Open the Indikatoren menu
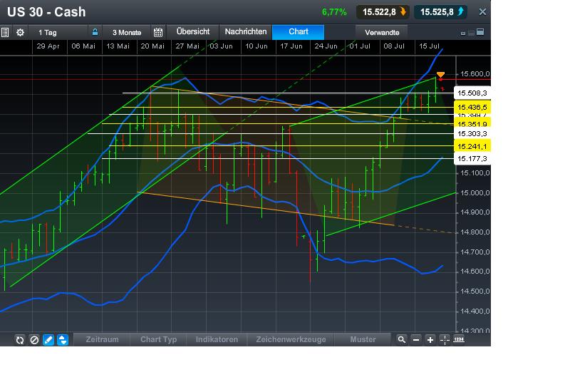Screen dimensions: 570x392 pos(217,340)
